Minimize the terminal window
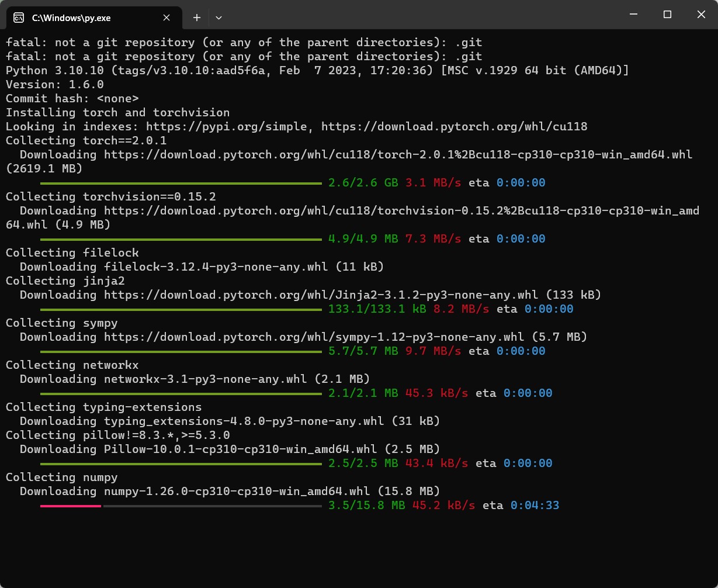Screen dimensions: 718x588 (x=634, y=15)
